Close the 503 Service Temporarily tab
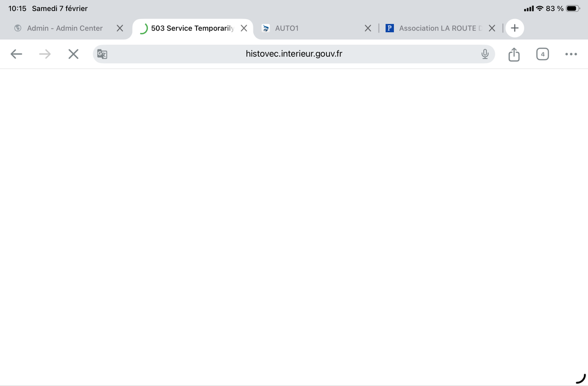Image resolution: width=588 pixels, height=386 pixels. [x=244, y=28]
